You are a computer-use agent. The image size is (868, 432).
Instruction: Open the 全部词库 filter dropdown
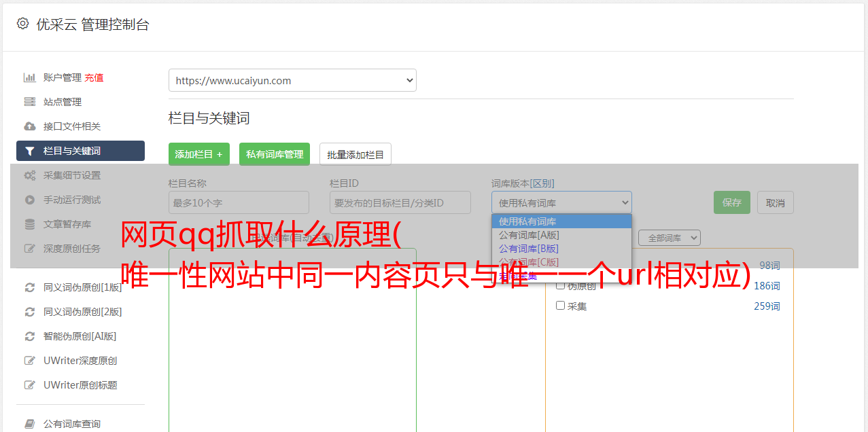(669, 238)
